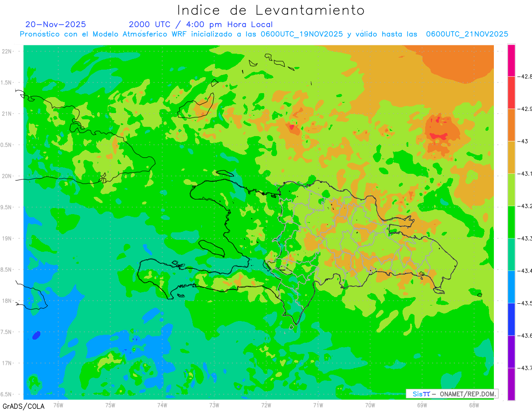Screen dimensions: 532x411
Task: Select the '-42.9' legend value
Action: pos(525,109)
